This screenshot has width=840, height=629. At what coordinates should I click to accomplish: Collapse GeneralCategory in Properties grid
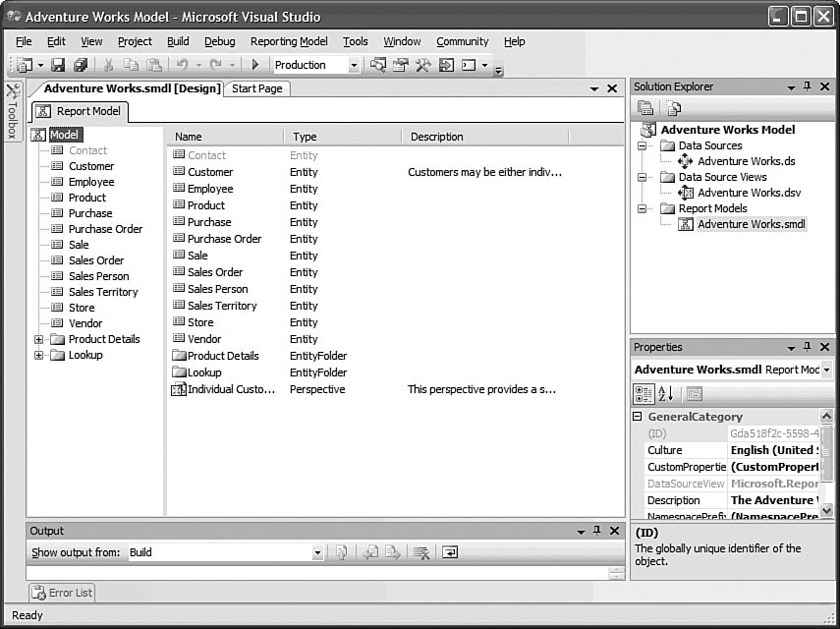[638, 417]
